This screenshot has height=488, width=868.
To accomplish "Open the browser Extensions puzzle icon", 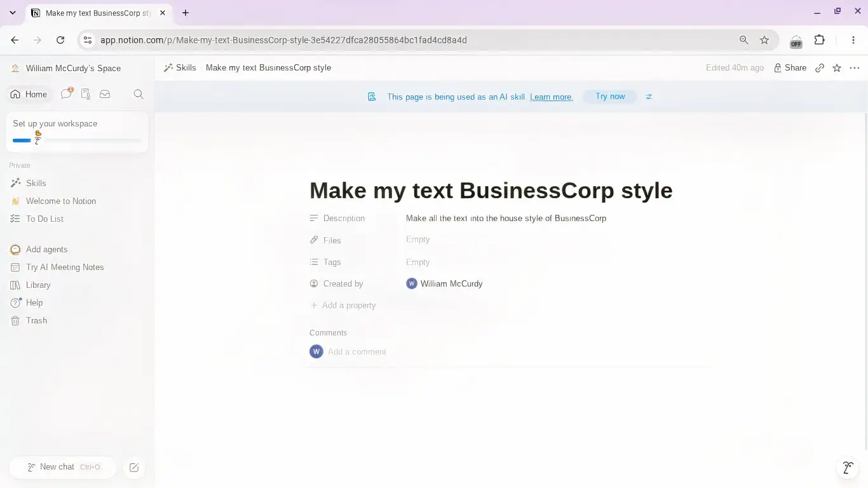I will tap(820, 40).
